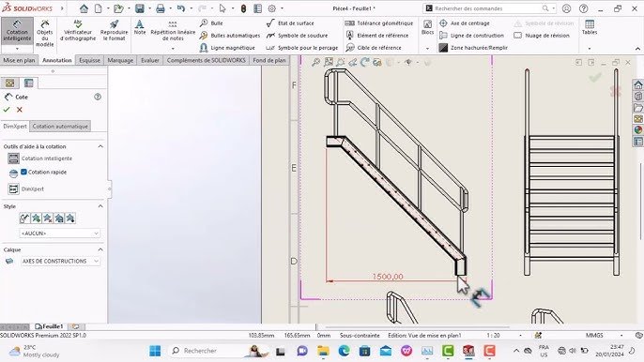Insert Nuage de révision
644x362 pixels.
click(x=542, y=36)
